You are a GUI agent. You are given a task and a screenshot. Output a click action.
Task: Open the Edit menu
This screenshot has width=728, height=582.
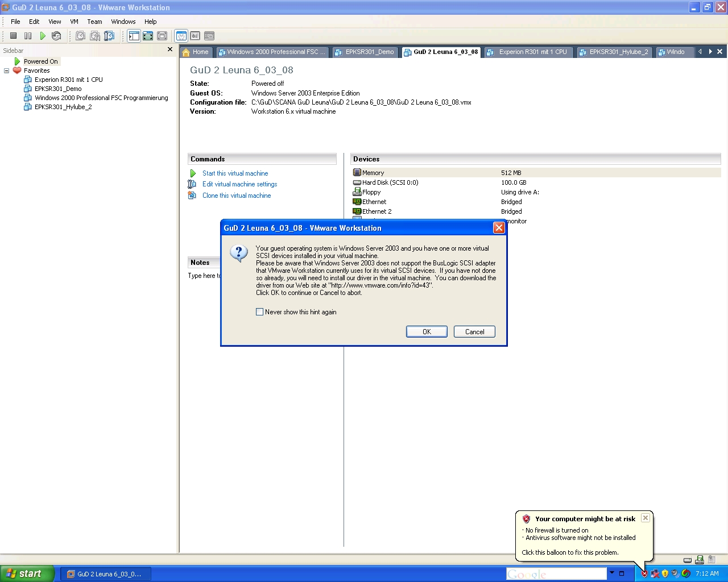click(34, 22)
